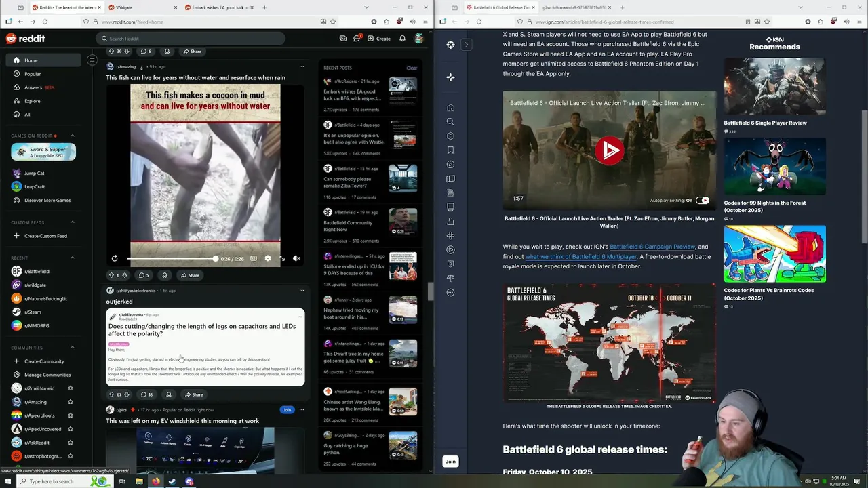Open Steam from Windows taskbar
This screenshot has width=868, height=488.
click(172, 481)
